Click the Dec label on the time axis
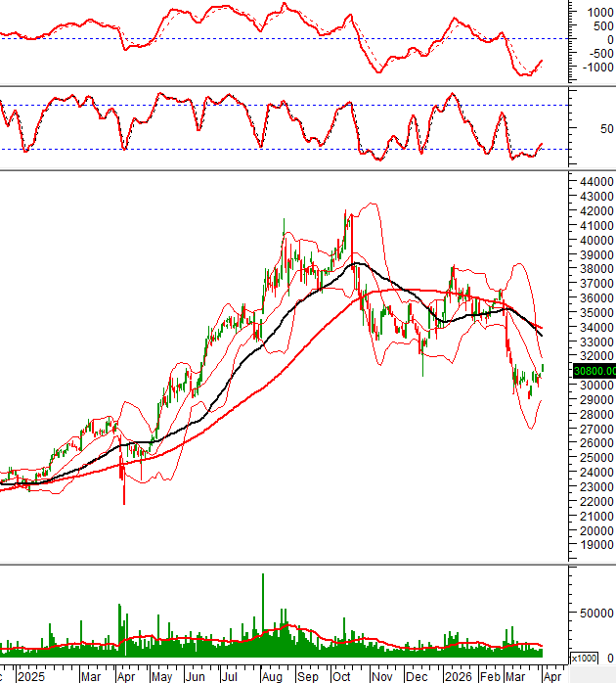 coord(416,675)
